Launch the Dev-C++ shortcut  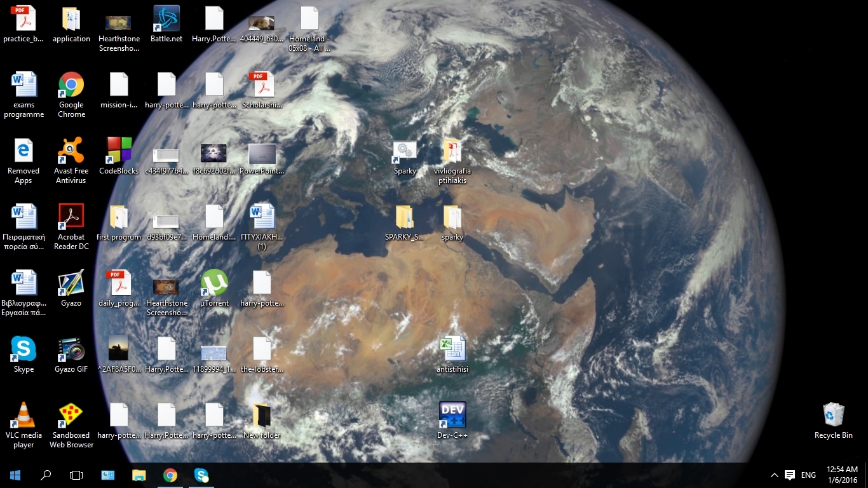click(452, 421)
